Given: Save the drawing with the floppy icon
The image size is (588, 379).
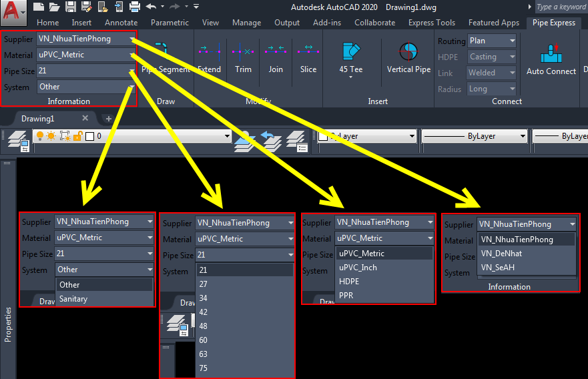Looking at the screenshot, I should 71,7.
